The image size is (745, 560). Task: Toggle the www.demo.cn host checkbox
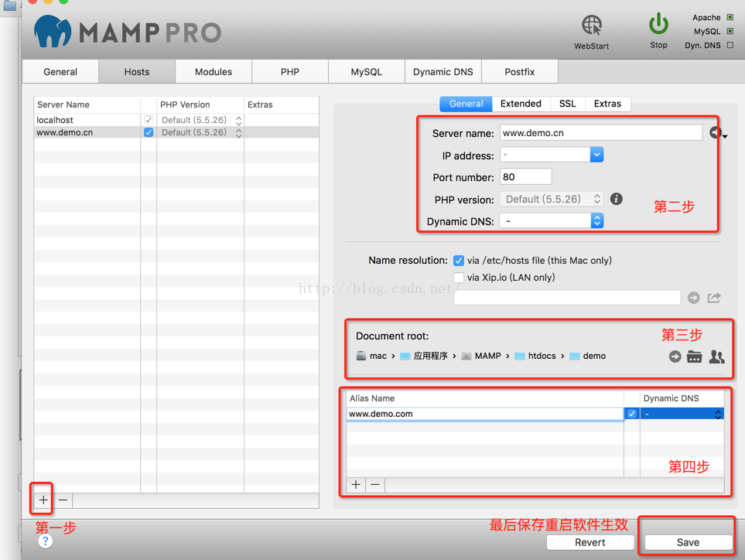coord(149,132)
